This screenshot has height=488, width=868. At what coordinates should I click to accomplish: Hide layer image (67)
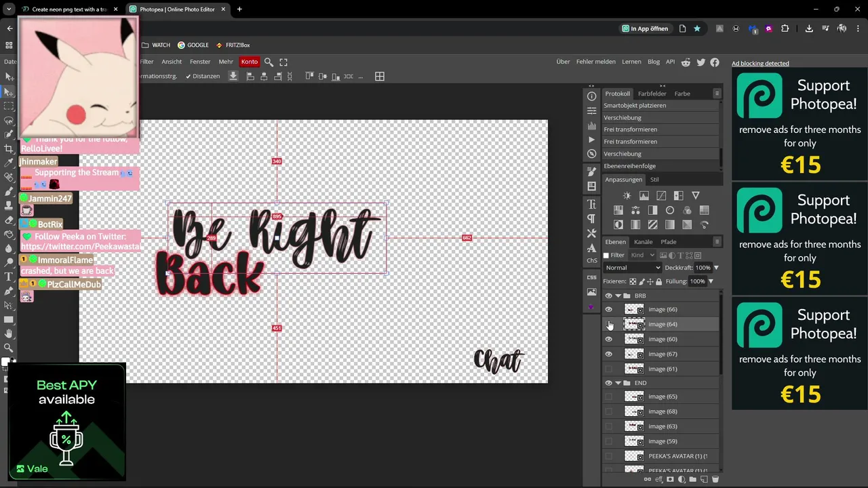tap(608, 354)
